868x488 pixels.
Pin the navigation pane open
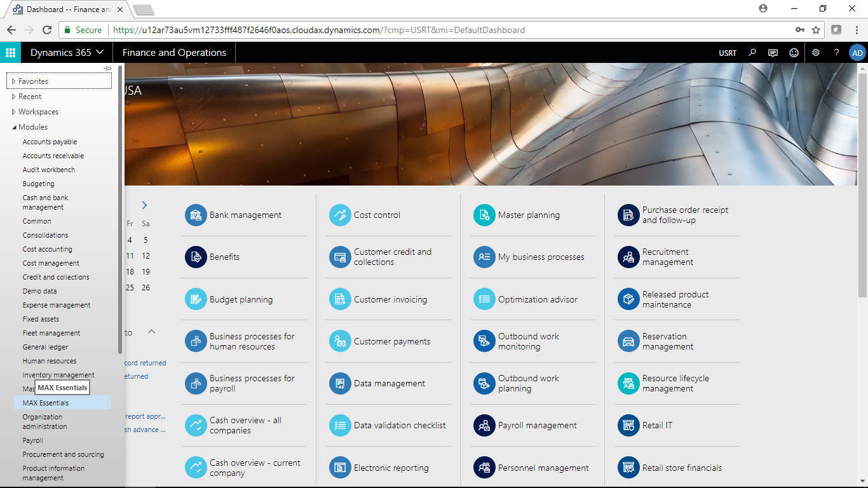point(108,68)
